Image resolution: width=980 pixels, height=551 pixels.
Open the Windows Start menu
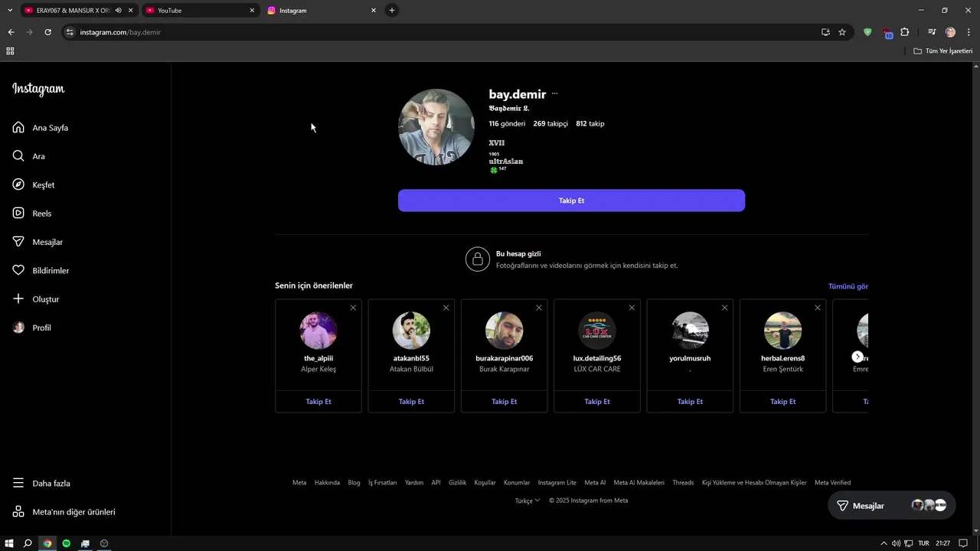9,543
